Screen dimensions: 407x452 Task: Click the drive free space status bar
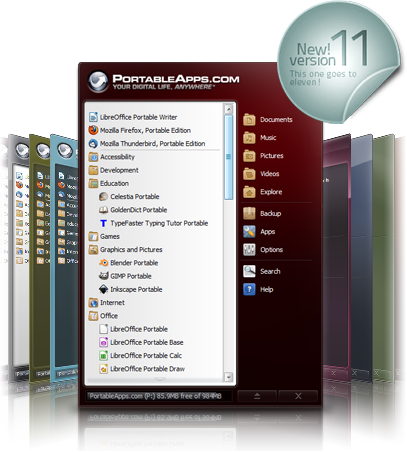tap(159, 396)
